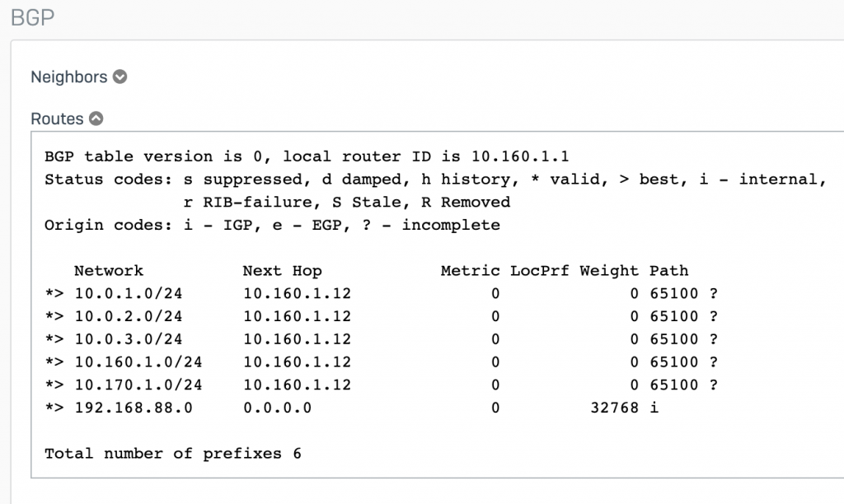Screen dimensions: 844x504
Task: Click the 0.0.0.0 next hop value
Action: (x=277, y=408)
